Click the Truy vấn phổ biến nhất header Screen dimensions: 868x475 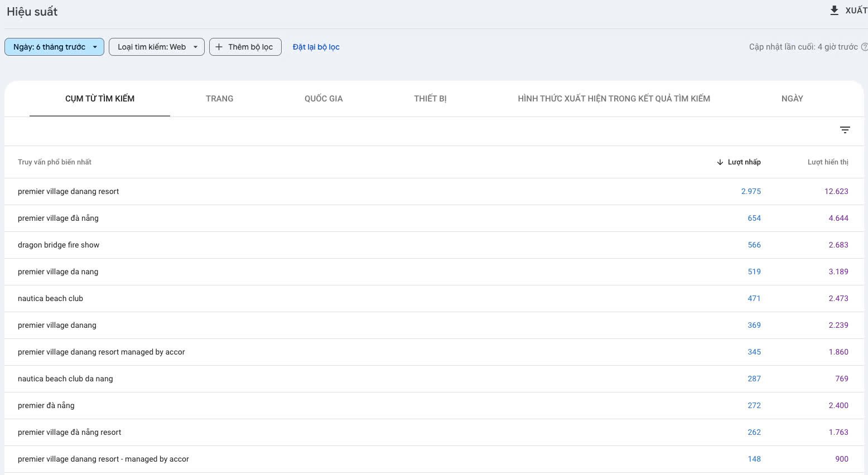(x=55, y=162)
